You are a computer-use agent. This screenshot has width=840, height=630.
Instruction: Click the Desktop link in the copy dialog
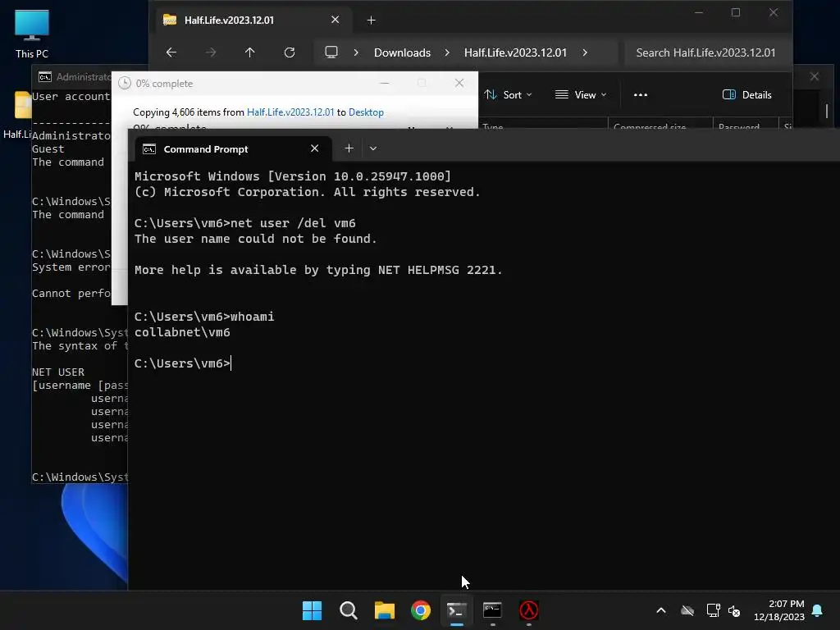366,112
